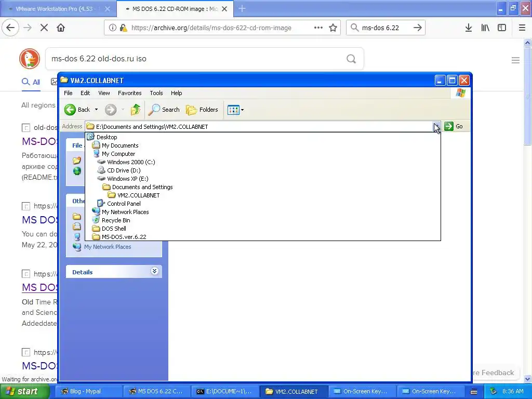Open the Back history dropdown arrow
Viewport: 532px width, 399px height.
click(96, 110)
